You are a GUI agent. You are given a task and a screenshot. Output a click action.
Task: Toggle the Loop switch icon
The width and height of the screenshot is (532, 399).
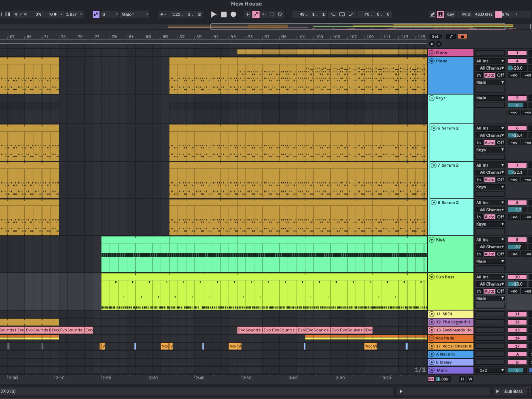click(x=342, y=14)
